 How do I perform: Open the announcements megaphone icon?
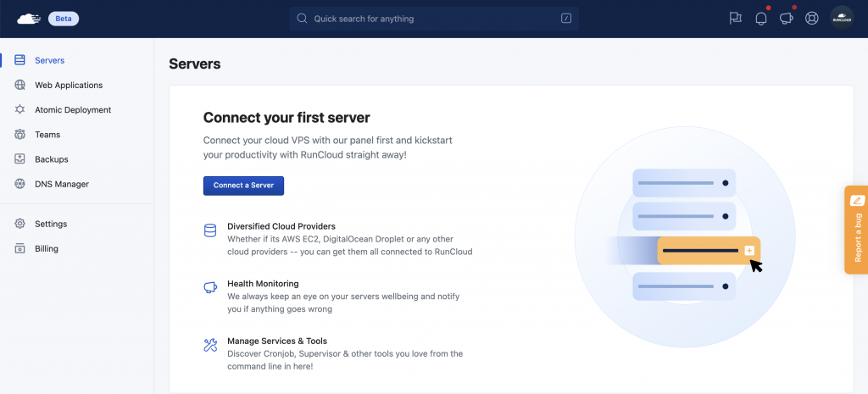pos(786,19)
